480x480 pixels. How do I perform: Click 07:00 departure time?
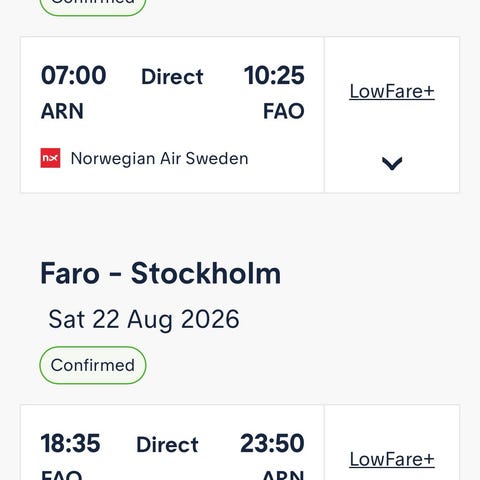click(73, 75)
